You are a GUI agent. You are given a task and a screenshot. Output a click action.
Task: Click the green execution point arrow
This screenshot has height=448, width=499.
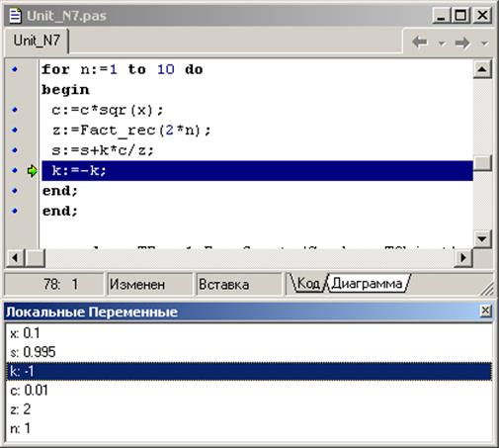[33, 171]
